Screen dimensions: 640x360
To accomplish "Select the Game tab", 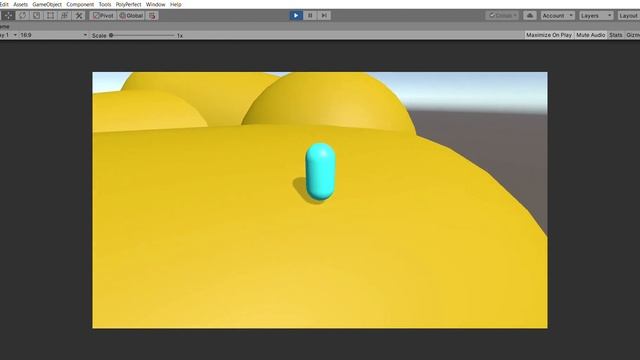I will (x=5, y=27).
